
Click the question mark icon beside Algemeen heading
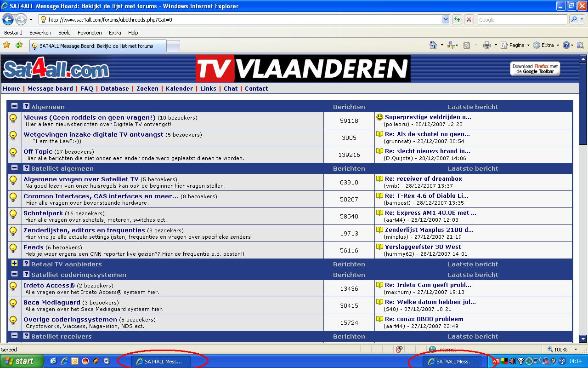click(x=26, y=106)
